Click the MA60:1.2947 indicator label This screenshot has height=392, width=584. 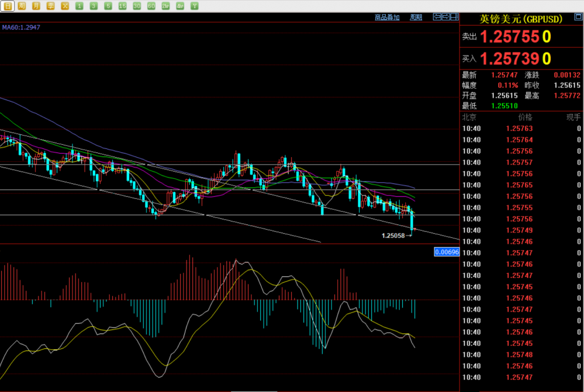(x=21, y=27)
